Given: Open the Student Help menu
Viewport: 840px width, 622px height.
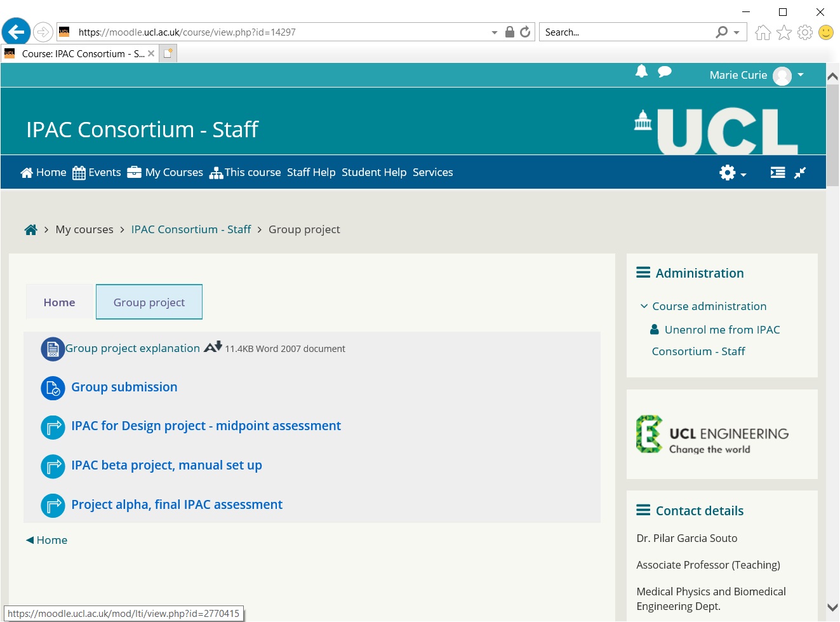Looking at the screenshot, I should point(374,172).
